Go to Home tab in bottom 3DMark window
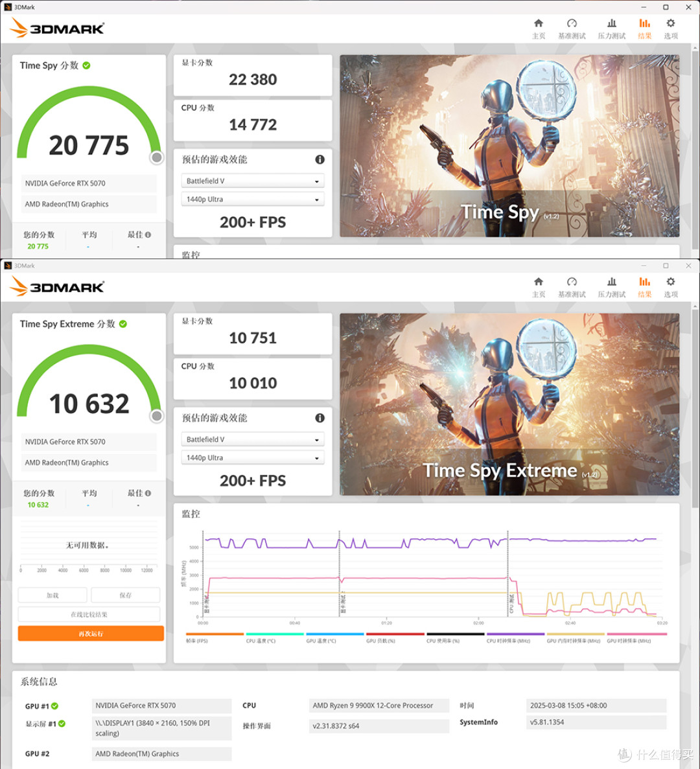700x769 pixels. click(x=538, y=288)
